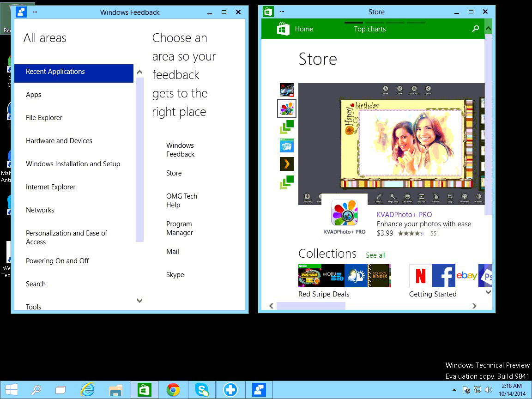Image resolution: width=532 pixels, height=399 pixels.
Task: Launch Google Chrome from the taskbar
Action: coord(173,390)
